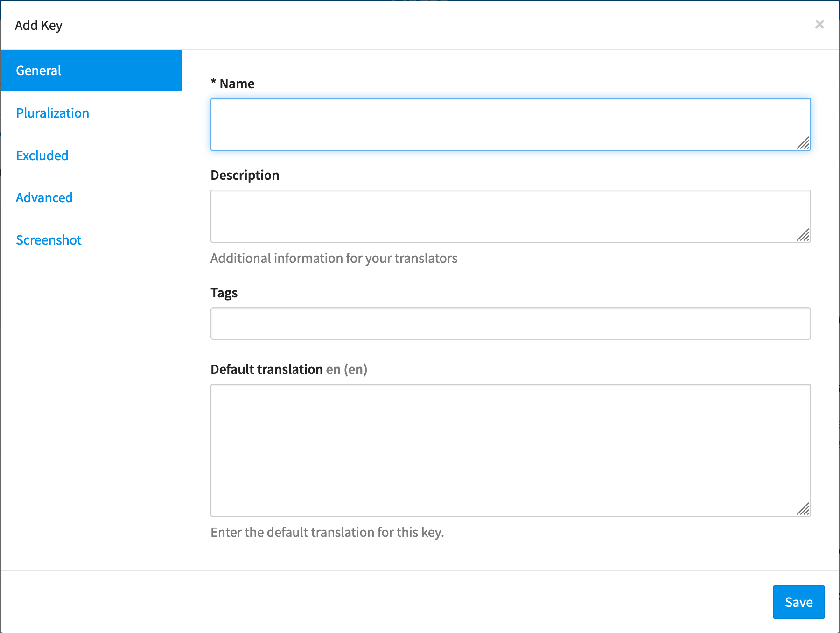Viewport: 840px width, 633px height.
Task: Click the Default translation label
Action: click(x=266, y=369)
